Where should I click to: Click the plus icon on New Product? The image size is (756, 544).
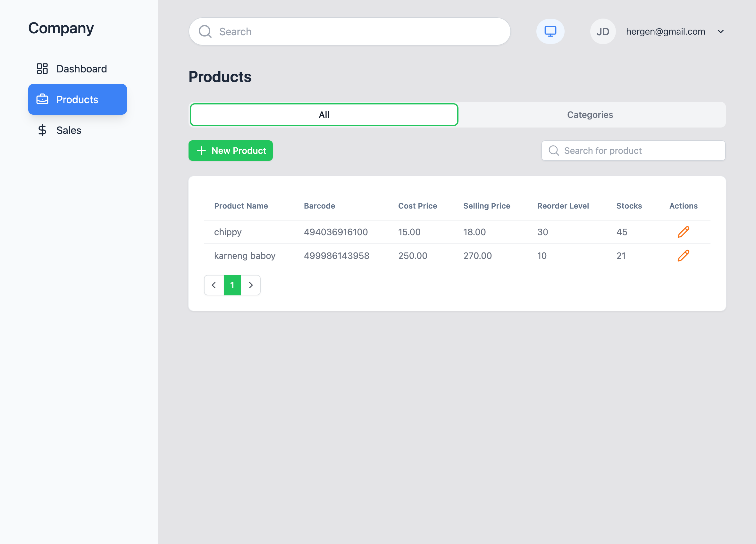201,151
